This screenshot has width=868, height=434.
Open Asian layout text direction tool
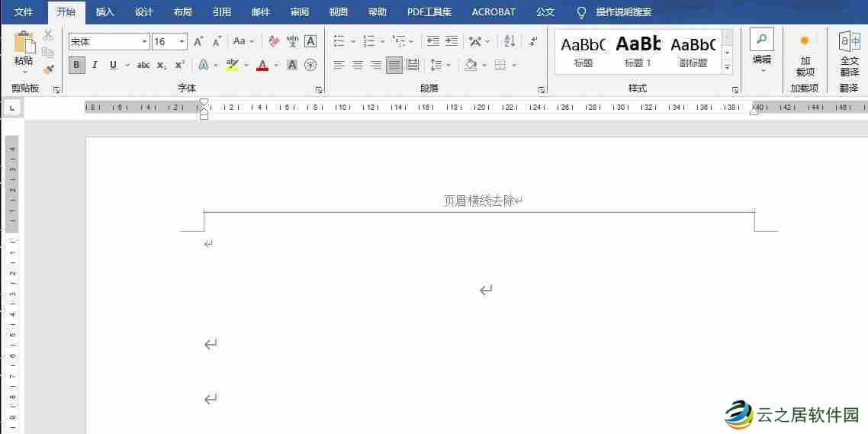pos(474,41)
